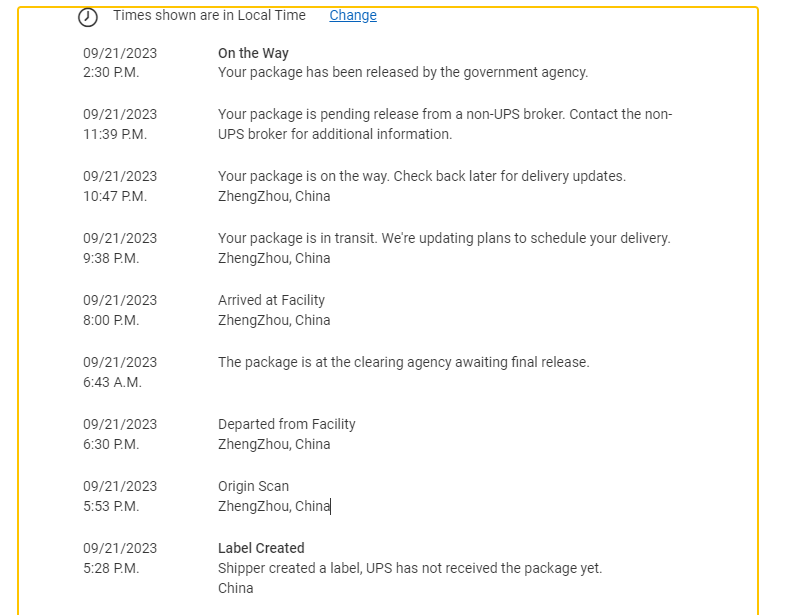The image size is (789, 615).
Task: Click the non-UPS broker pending release message
Action: [445, 124]
